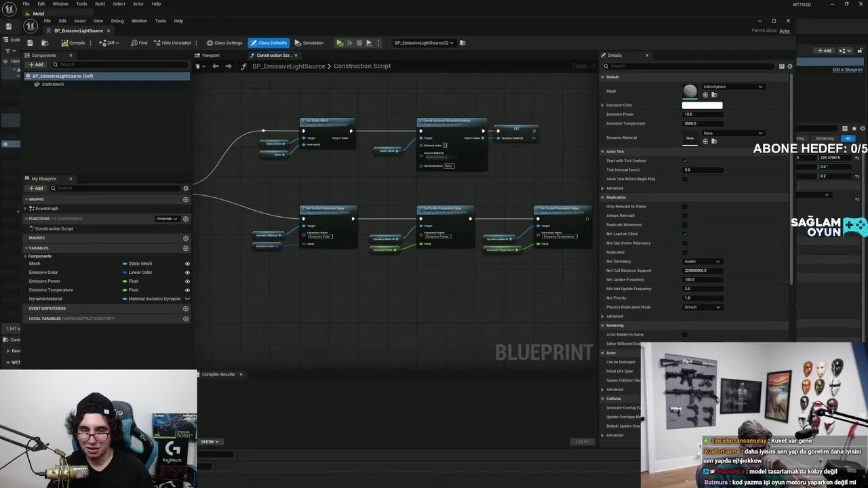The height and width of the screenshot is (488, 868).
Task: Open the Asset menu
Action: pyautogui.click(x=79, y=21)
